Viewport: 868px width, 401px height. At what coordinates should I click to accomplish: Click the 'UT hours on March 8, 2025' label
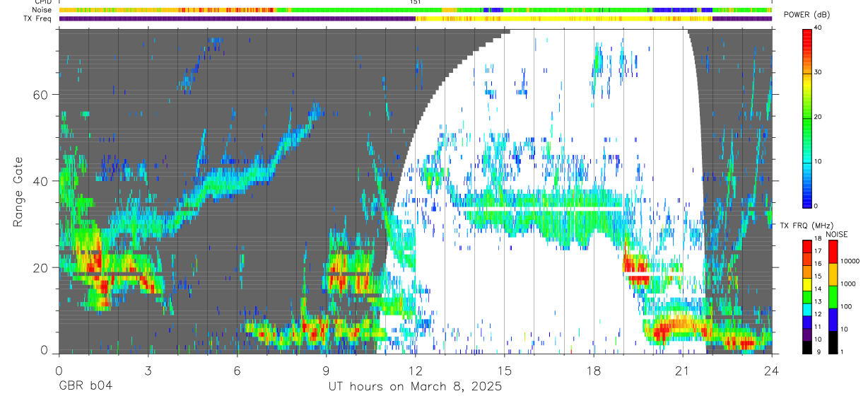tap(415, 387)
